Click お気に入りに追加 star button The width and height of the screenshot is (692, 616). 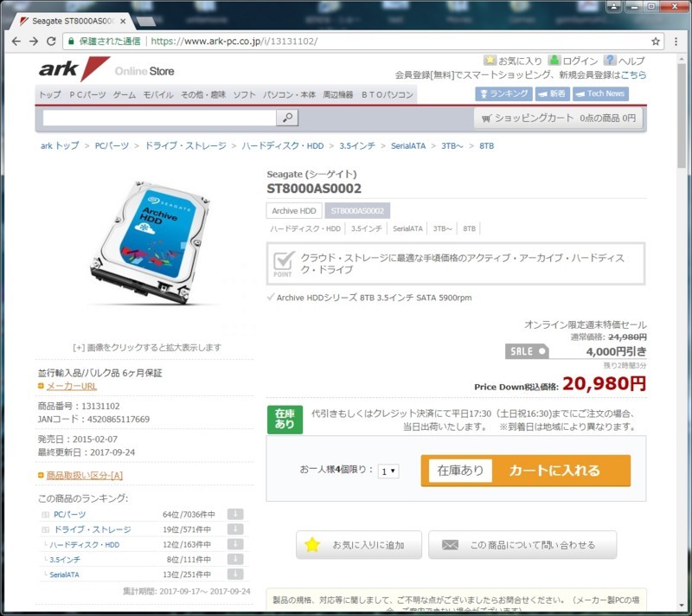[x=359, y=545]
